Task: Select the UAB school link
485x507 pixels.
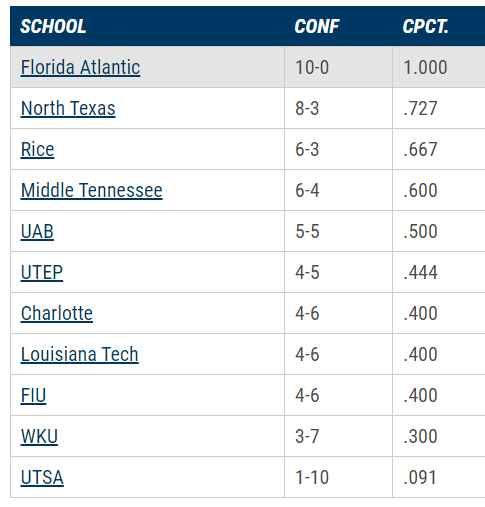Action: click(37, 231)
